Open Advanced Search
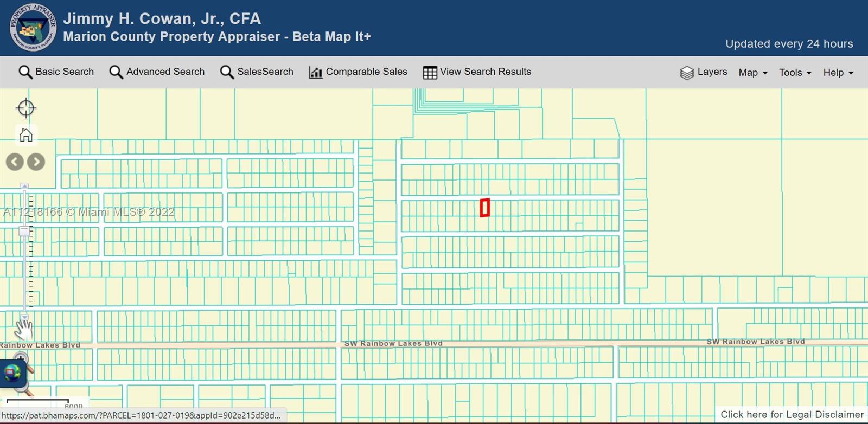The height and width of the screenshot is (424, 868). [x=157, y=72]
